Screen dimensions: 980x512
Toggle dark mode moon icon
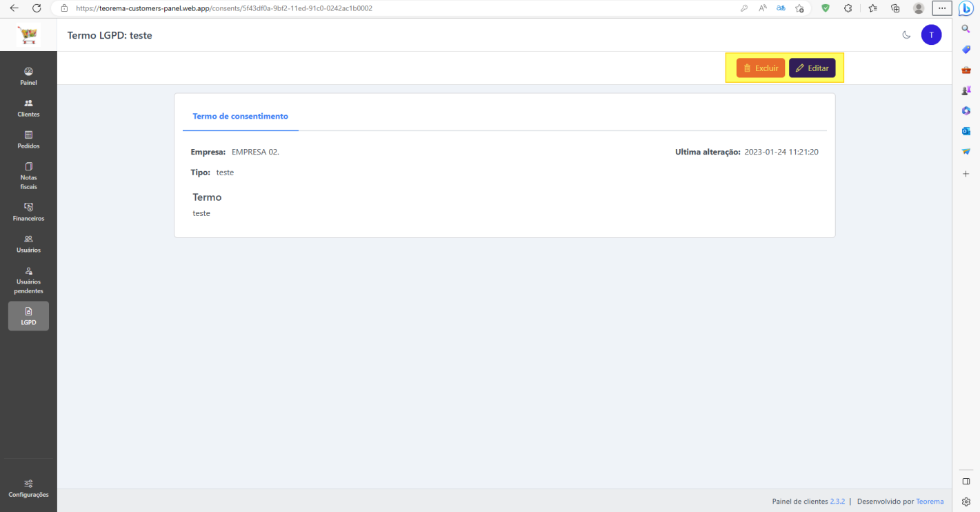[x=906, y=35]
